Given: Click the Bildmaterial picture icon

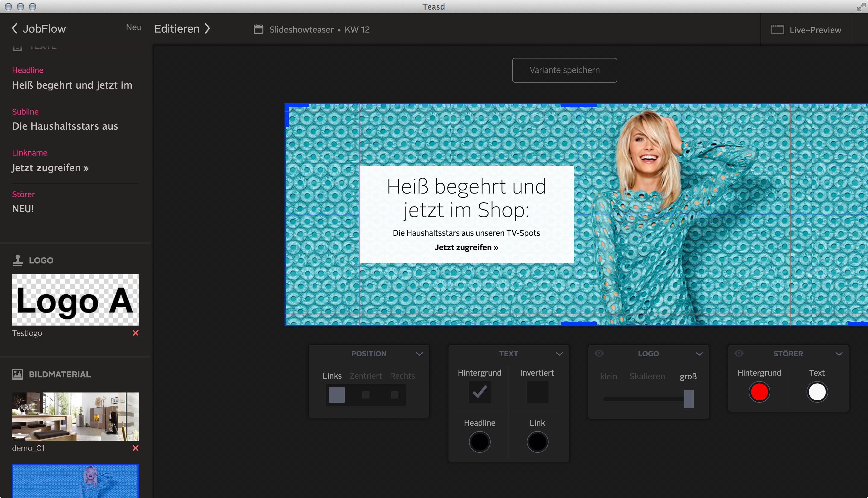Looking at the screenshot, I should 17,374.
